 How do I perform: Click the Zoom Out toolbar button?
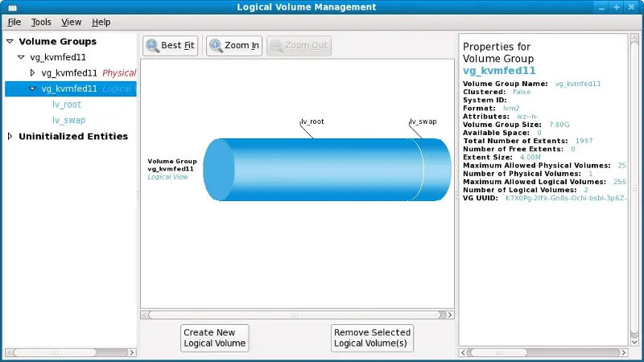click(299, 46)
